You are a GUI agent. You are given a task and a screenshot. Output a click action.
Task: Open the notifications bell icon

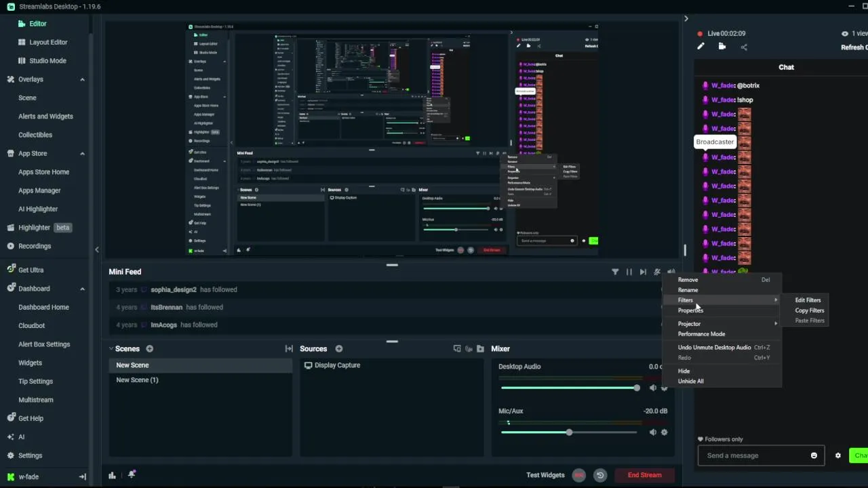(x=132, y=474)
